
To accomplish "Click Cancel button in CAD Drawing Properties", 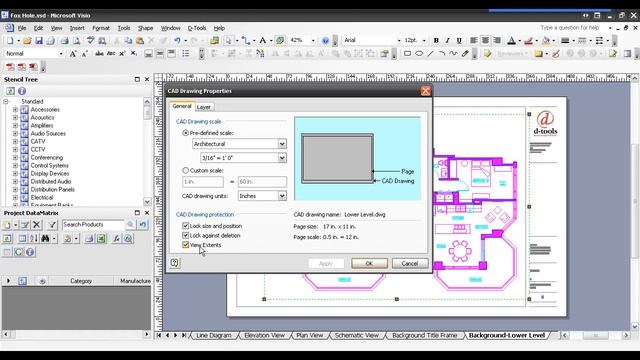I will pos(410,263).
